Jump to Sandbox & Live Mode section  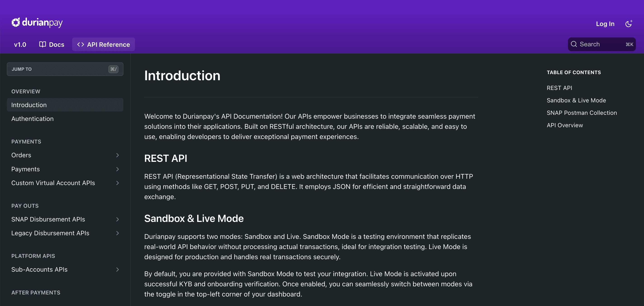pyautogui.click(x=576, y=100)
